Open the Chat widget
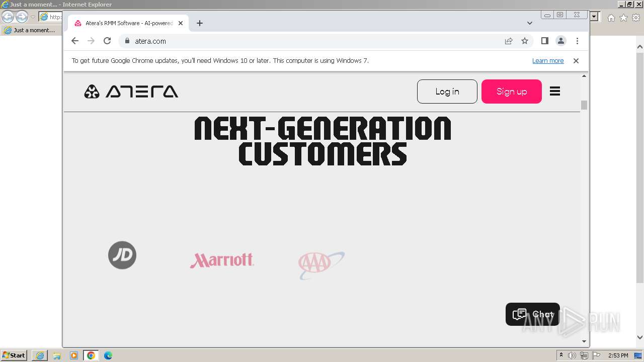Image resolution: width=644 pixels, height=362 pixels. click(x=533, y=314)
